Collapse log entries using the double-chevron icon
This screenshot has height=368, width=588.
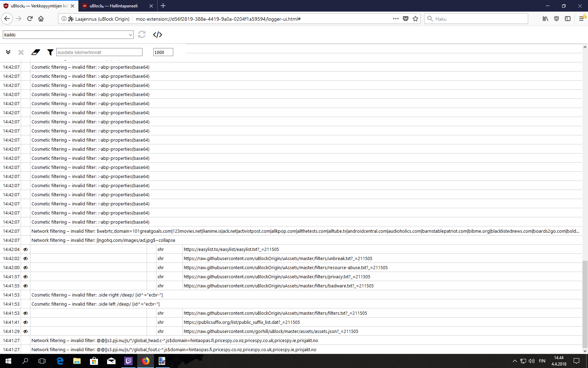(8, 52)
